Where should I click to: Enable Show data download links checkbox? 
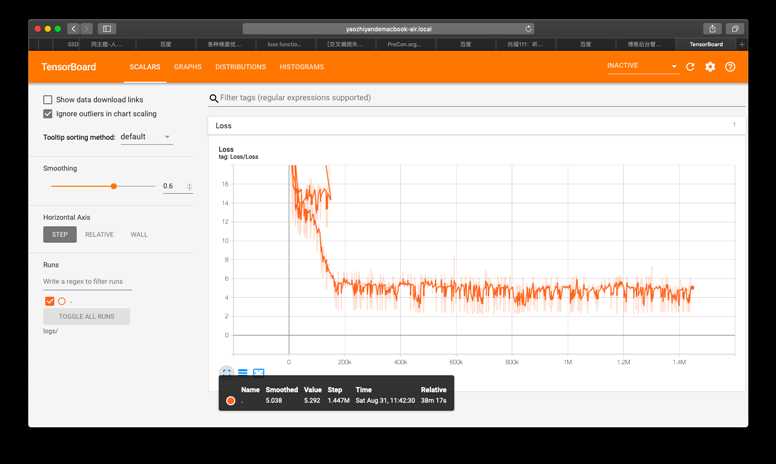(48, 99)
